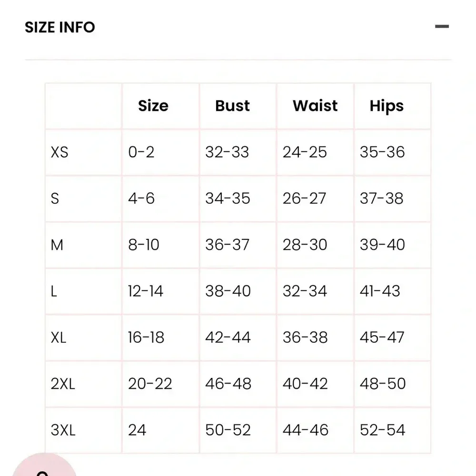Select the Hips column header
Screen dimensions: 476x476
(x=387, y=106)
